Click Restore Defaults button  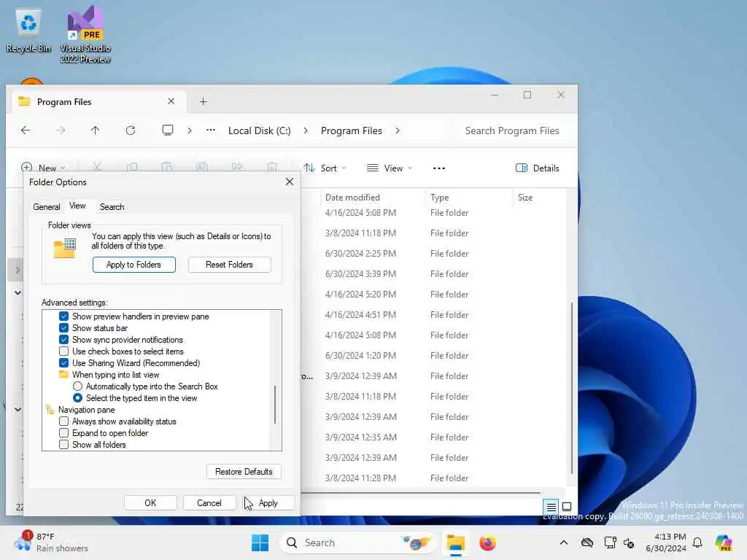244,472
